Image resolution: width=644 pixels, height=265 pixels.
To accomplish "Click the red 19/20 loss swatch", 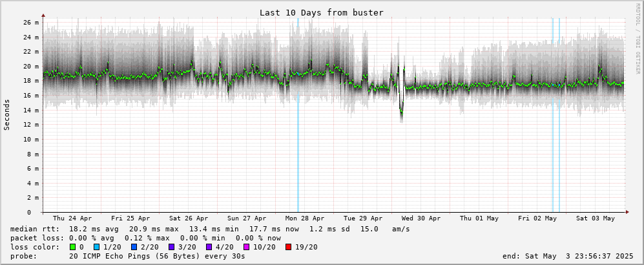I will coord(287,248).
